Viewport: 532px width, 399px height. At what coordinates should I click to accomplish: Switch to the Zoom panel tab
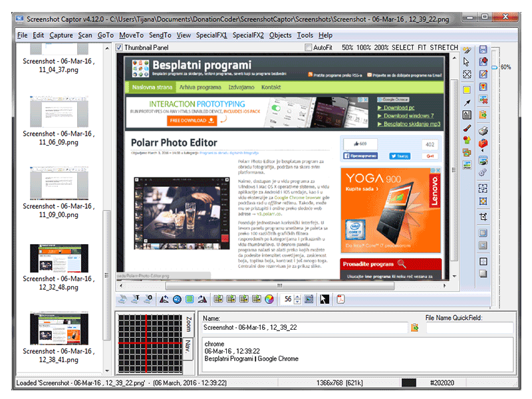[189, 325]
